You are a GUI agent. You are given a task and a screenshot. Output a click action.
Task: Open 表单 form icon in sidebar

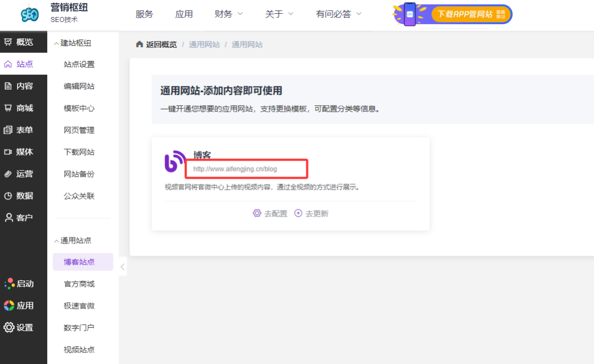click(x=8, y=130)
